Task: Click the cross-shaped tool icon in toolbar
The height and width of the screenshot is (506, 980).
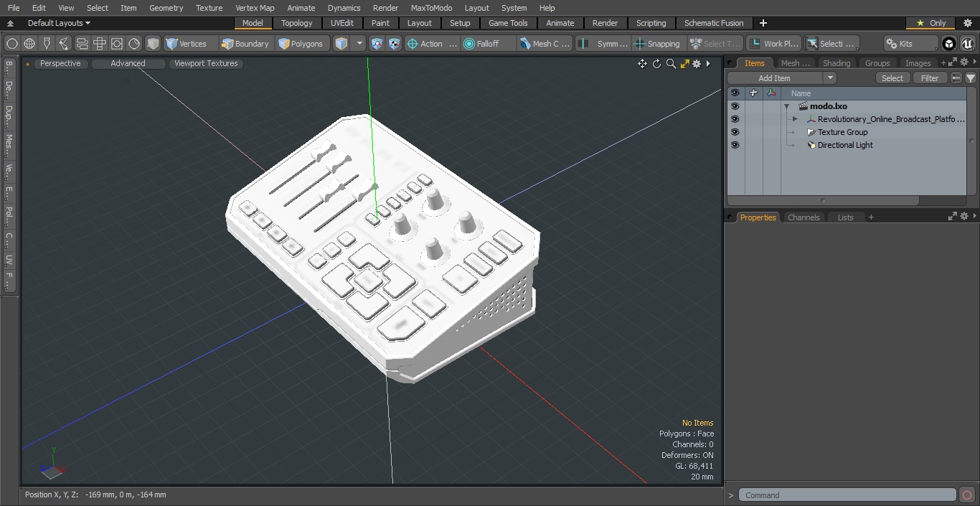Action: coord(100,44)
